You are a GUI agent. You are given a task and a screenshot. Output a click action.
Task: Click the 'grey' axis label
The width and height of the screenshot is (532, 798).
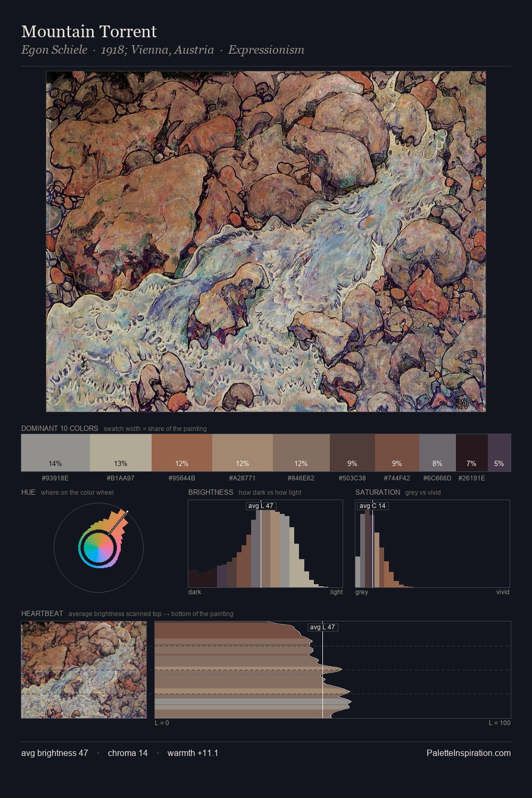(362, 592)
